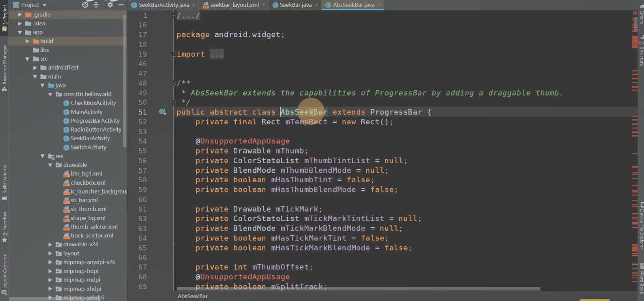Click the collapse all icon in Project panel
644x301 pixels.
pos(96,5)
